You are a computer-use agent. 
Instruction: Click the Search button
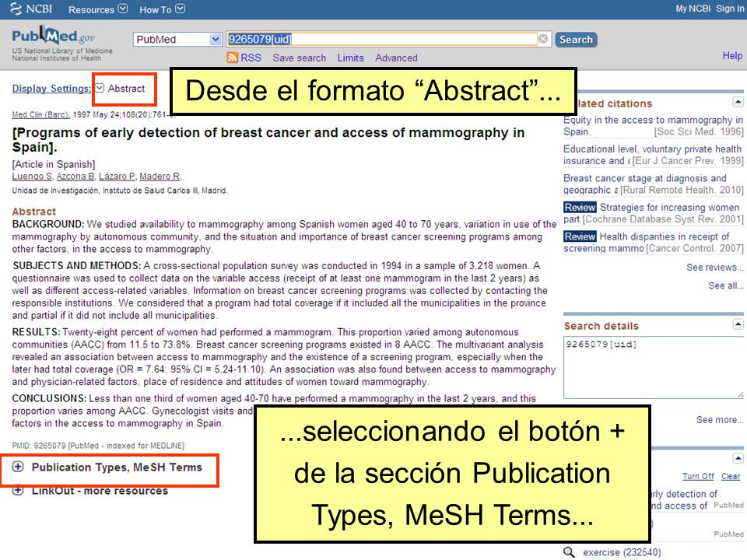576,40
